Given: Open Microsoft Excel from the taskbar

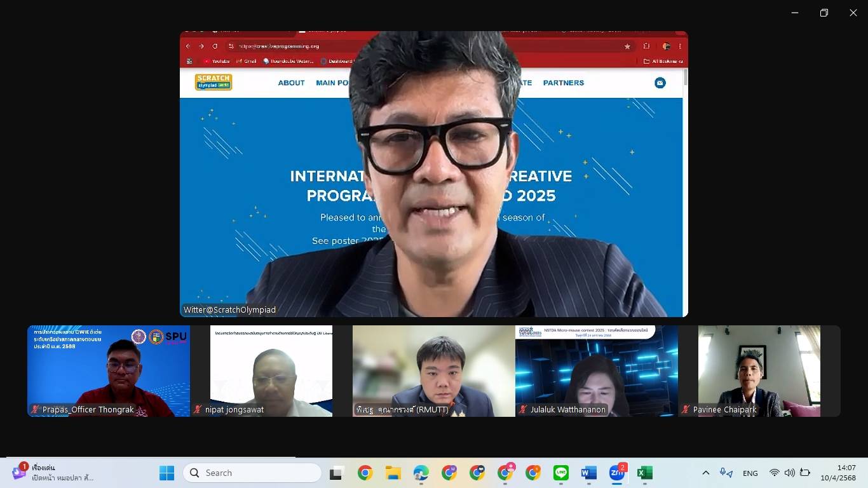Looking at the screenshot, I should point(645,473).
